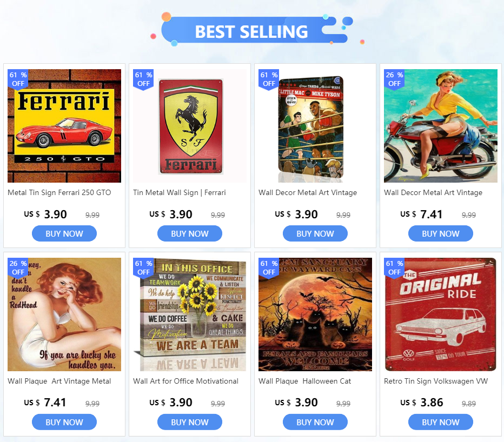Buy the Metal Tin Sign Ferrari 250 GTO
The height and width of the screenshot is (442, 504).
(x=64, y=233)
